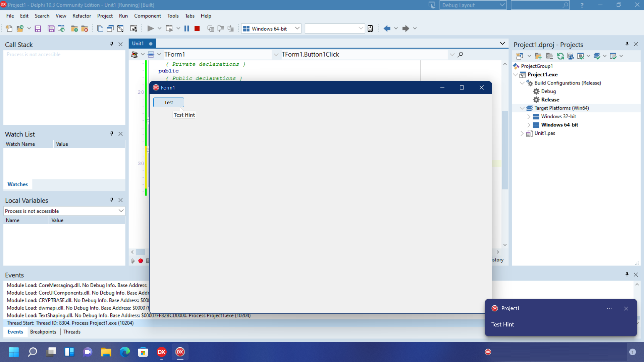The image size is (644, 362).
Task: Expand the Windows 32-bit node
Action: pyautogui.click(x=529, y=116)
